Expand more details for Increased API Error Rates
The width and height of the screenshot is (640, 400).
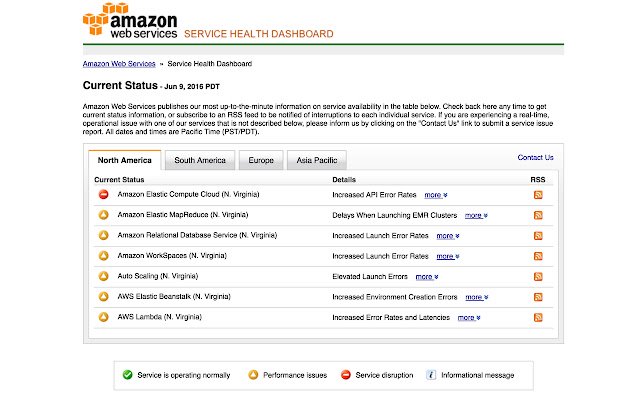(436, 195)
